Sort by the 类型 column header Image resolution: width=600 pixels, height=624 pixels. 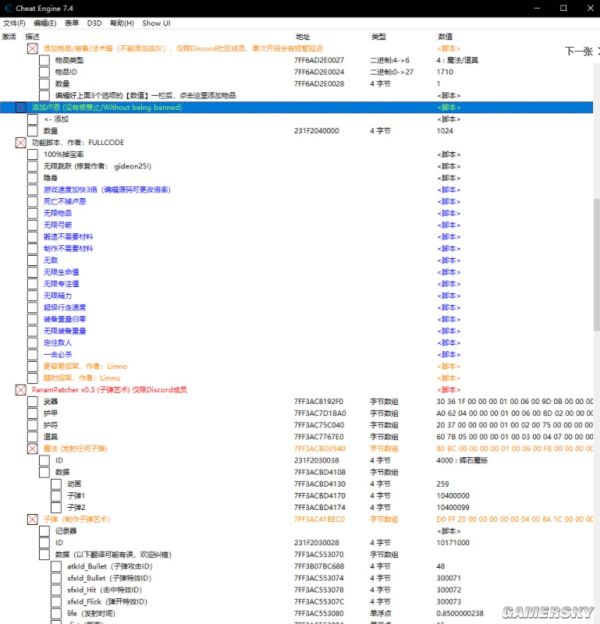378,37
